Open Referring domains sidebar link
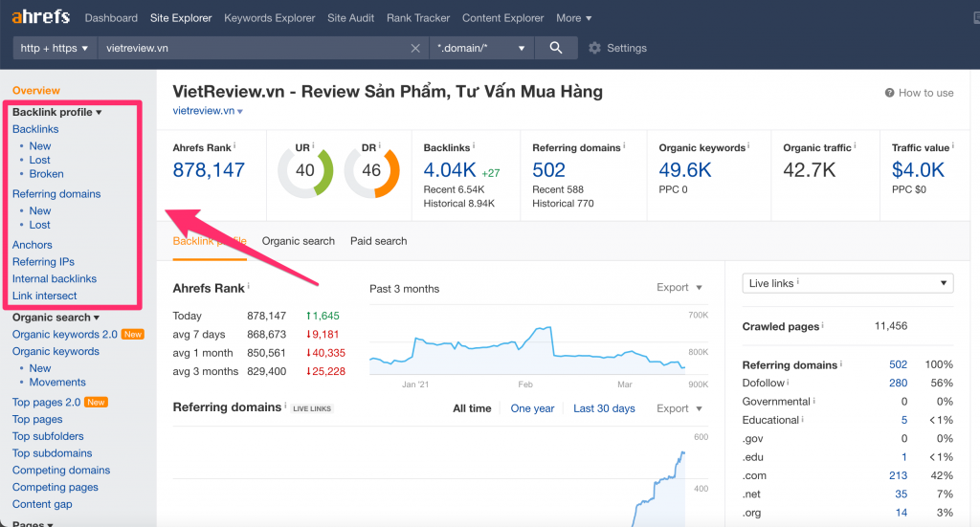The height and width of the screenshot is (527, 980). (56, 194)
